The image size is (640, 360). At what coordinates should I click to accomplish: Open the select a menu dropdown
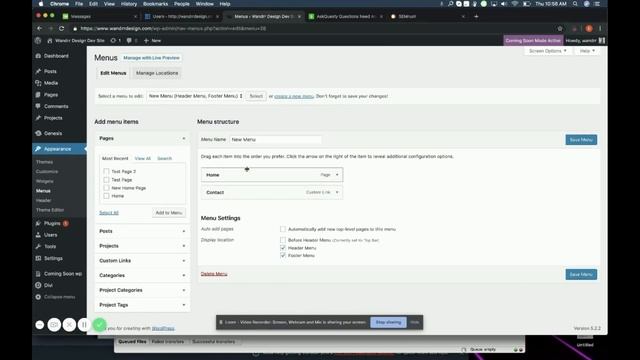(x=195, y=96)
